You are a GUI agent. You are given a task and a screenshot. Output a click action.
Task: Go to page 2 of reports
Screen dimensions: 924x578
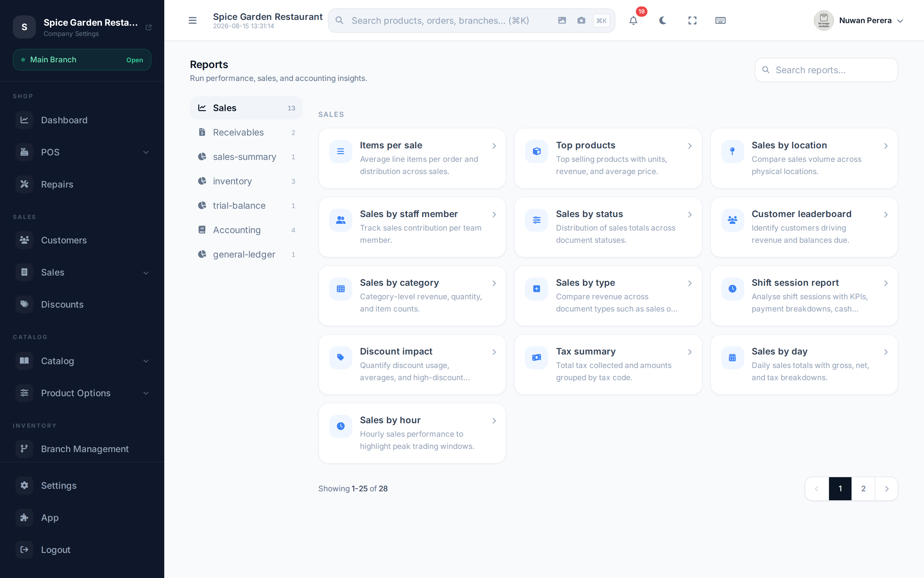point(863,488)
